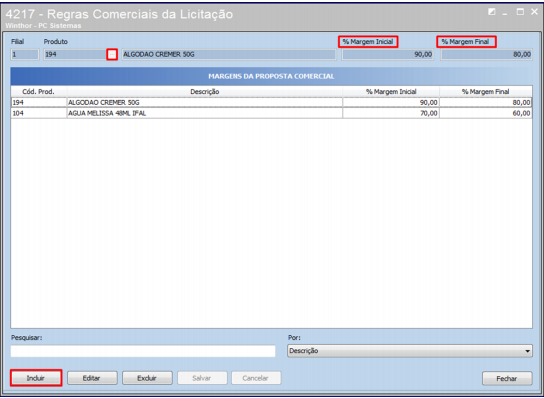Viewport: 544px width, 398px height.
Task: Click the Excluir button
Action: pos(147,378)
